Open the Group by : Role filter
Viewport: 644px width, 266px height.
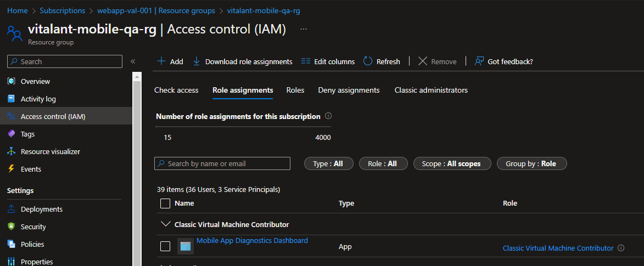tap(532, 163)
